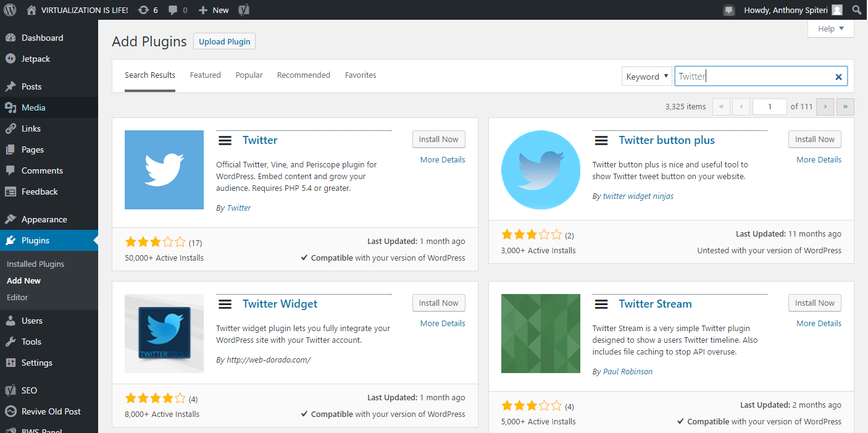Screen dimensions: 868x433
Task: Click Twitter button plus round thumbnail
Action: pos(541,170)
